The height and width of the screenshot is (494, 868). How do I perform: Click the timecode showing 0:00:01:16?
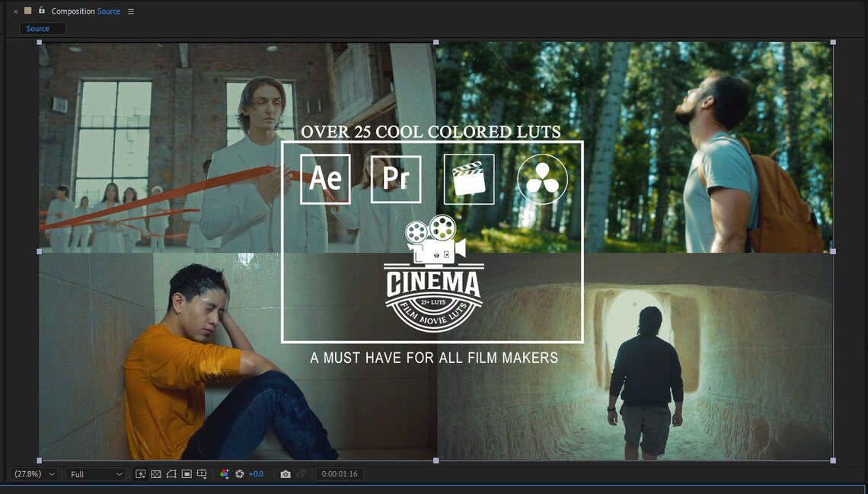(339, 473)
